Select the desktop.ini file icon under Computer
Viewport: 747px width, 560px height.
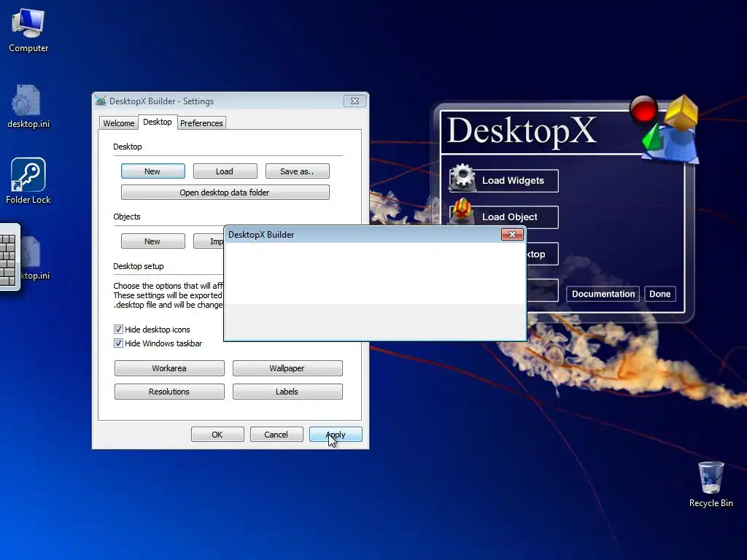[28, 106]
